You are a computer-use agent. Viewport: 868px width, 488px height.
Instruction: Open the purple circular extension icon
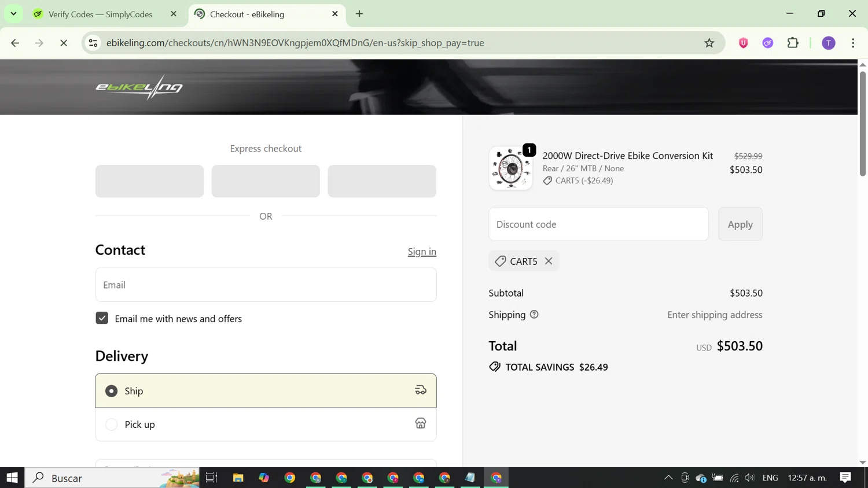[x=768, y=43]
